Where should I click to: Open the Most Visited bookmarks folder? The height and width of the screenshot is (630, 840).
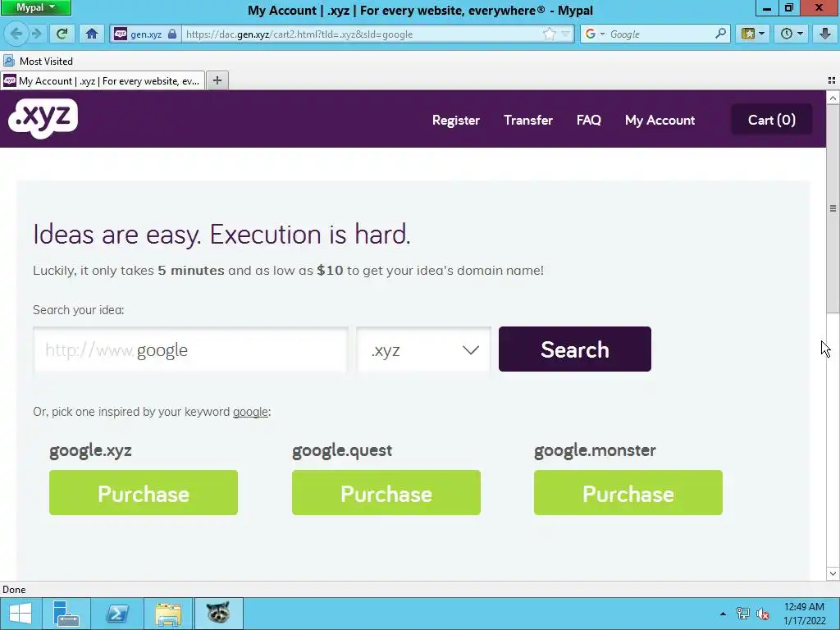38,61
